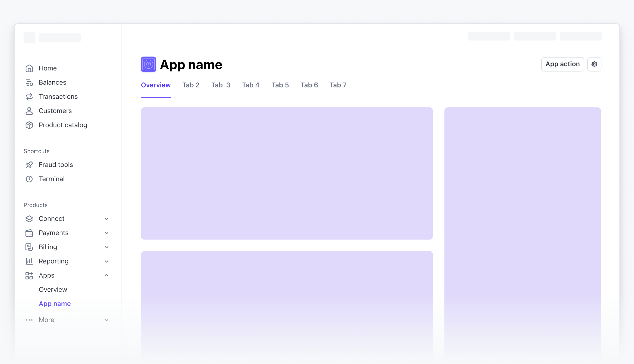Image resolution: width=634 pixels, height=364 pixels.
Task: Open app settings via gear icon
Action: [x=594, y=64]
